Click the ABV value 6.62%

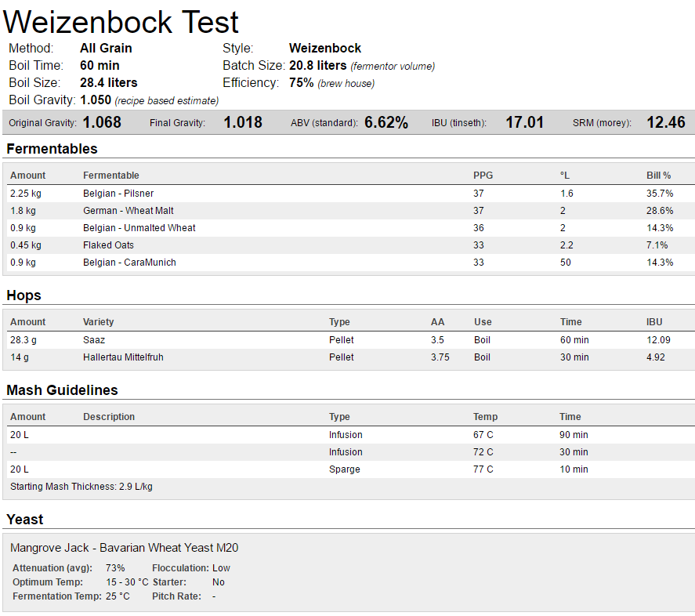386,122
